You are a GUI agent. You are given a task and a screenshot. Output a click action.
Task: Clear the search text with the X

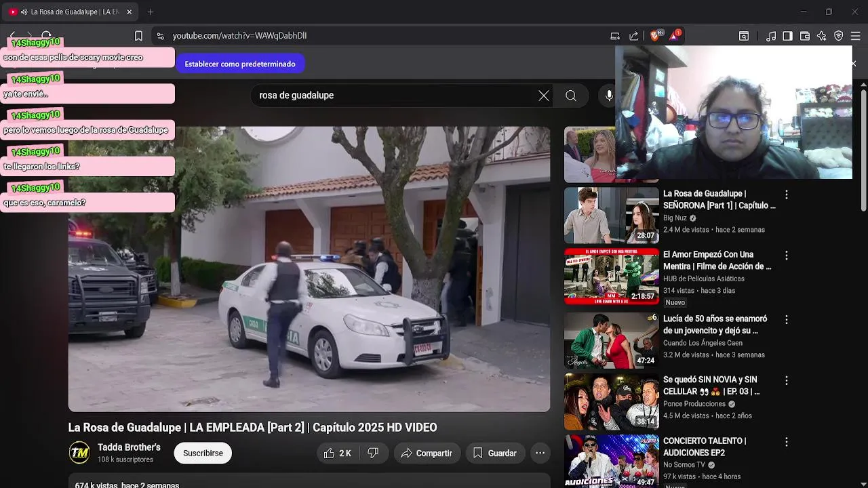[544, 96]
